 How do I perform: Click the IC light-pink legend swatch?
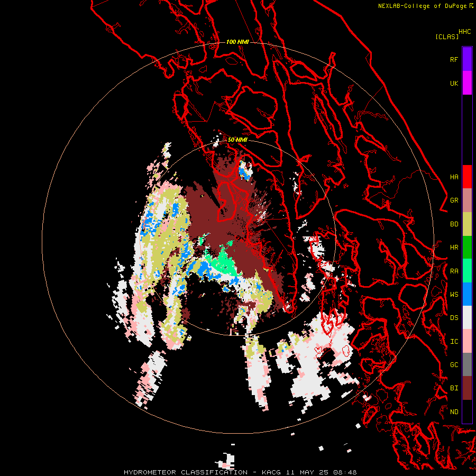(467, 341)
